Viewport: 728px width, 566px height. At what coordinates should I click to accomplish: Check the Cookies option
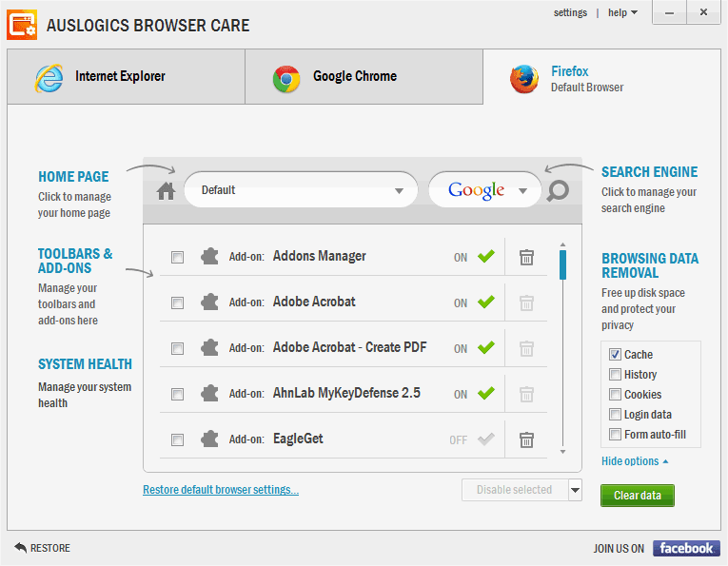click(x=615, y=395)
